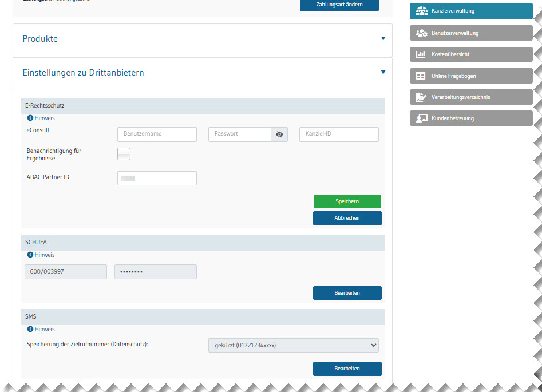The width and height of the screenshot is (542, 392).
Task: Click SCHUFA user field 600/003997
Action: click(66, 272)
